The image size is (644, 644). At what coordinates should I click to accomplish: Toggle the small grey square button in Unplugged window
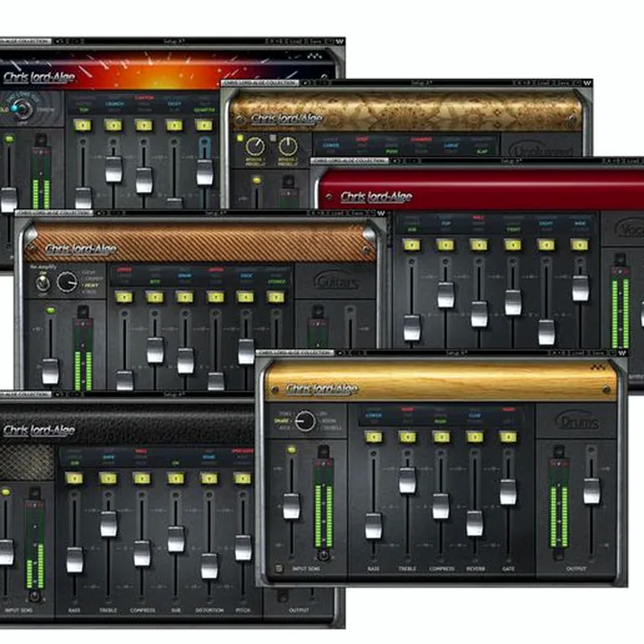[x=273, y=138]
